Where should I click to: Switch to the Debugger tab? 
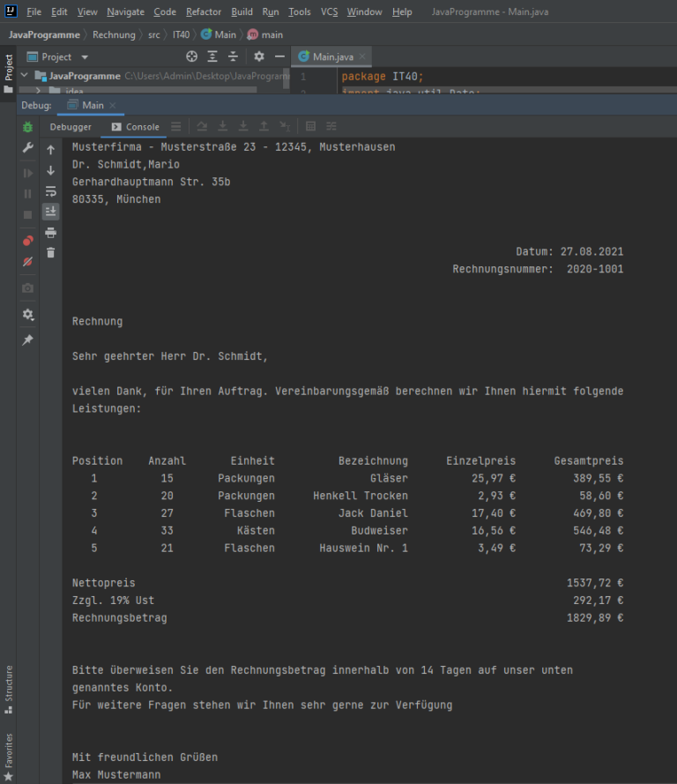coord(71,127)
